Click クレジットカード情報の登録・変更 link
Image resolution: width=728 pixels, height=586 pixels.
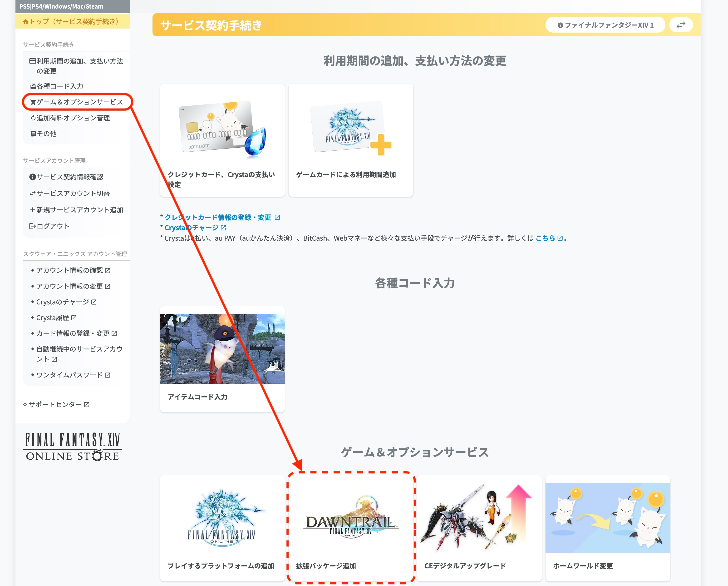coord(218,217)
